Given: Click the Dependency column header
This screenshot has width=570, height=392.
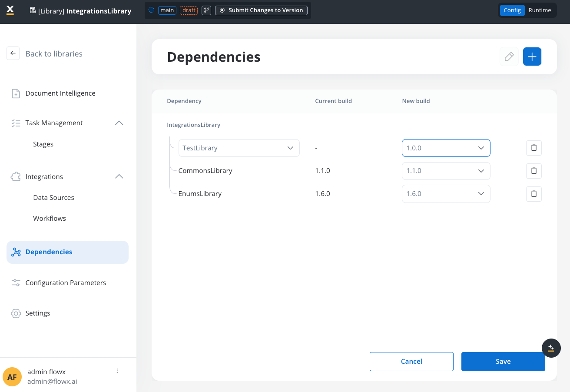Looking at the screenshot, I should [184, 101].
